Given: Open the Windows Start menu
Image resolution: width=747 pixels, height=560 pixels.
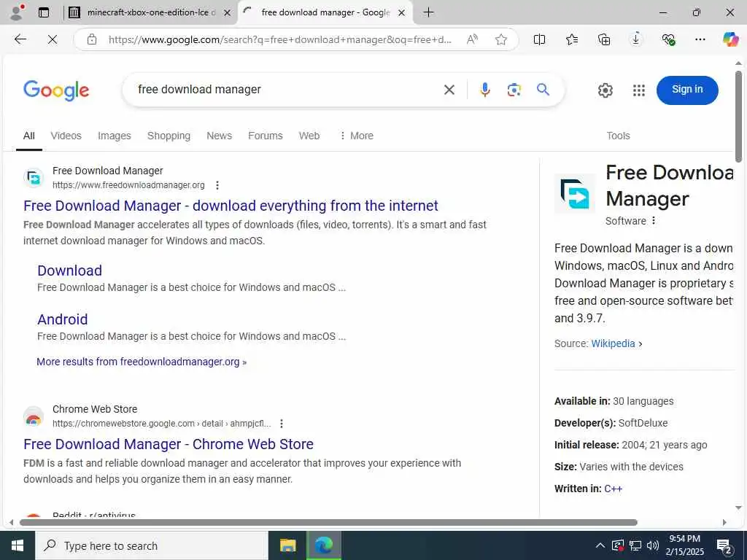Looking at the screenshot, I should point(18,545).
